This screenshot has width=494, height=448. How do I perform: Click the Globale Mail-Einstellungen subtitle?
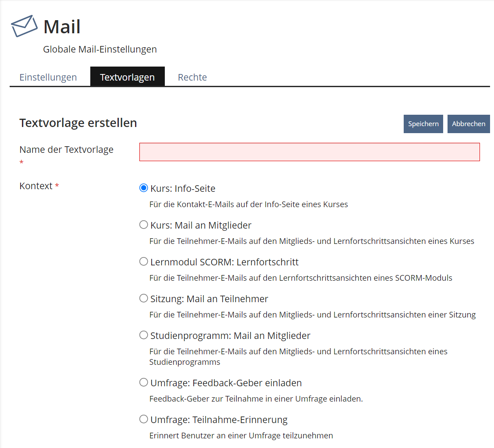100,49
